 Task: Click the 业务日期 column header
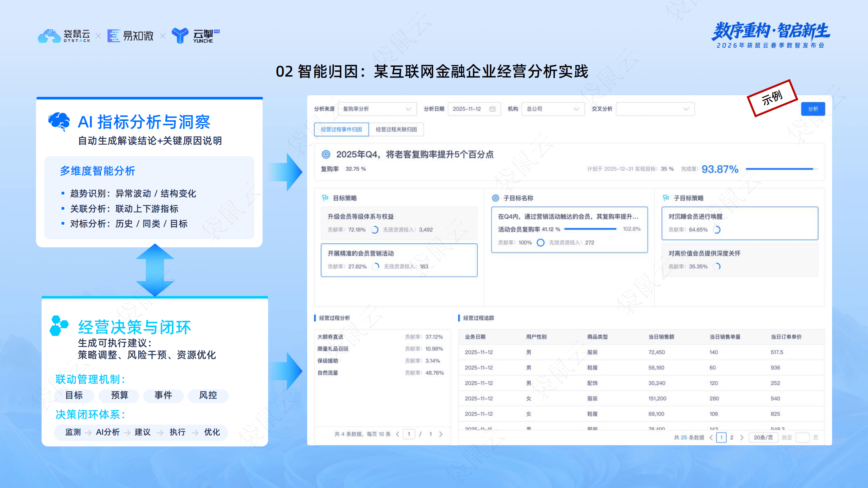[x=475, y=337]
